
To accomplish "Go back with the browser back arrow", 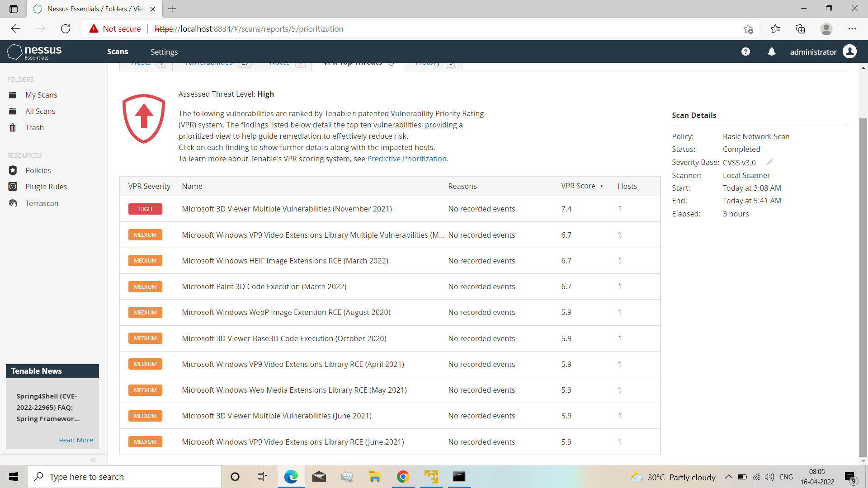I will [16, 29].
